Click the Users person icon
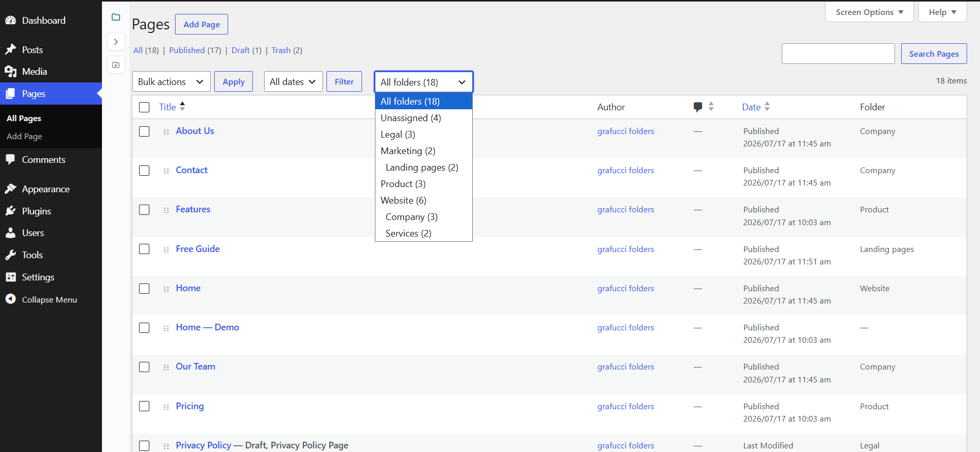The image size is (980, 452). point(11,233)
